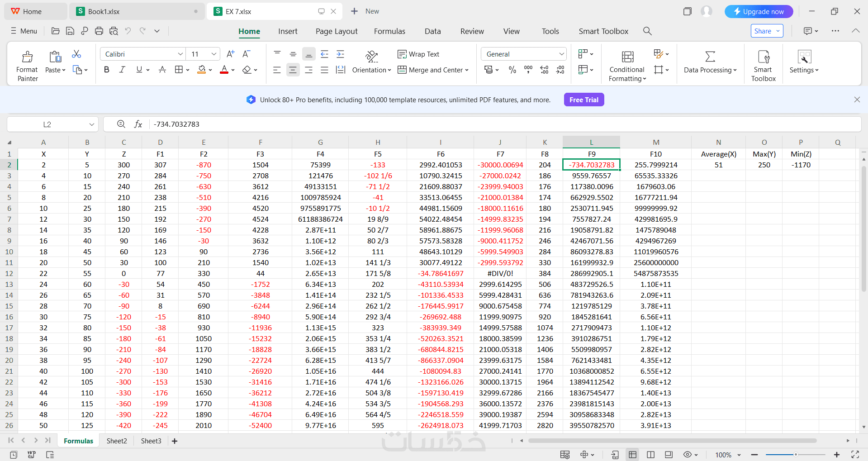
Task: Increase font size icon
Action: [230, 54]
